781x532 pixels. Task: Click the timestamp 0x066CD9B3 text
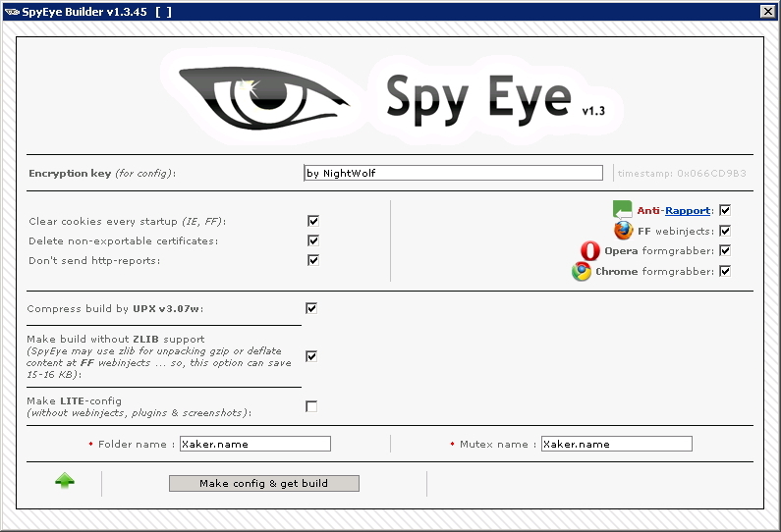[x=682, y=173]
